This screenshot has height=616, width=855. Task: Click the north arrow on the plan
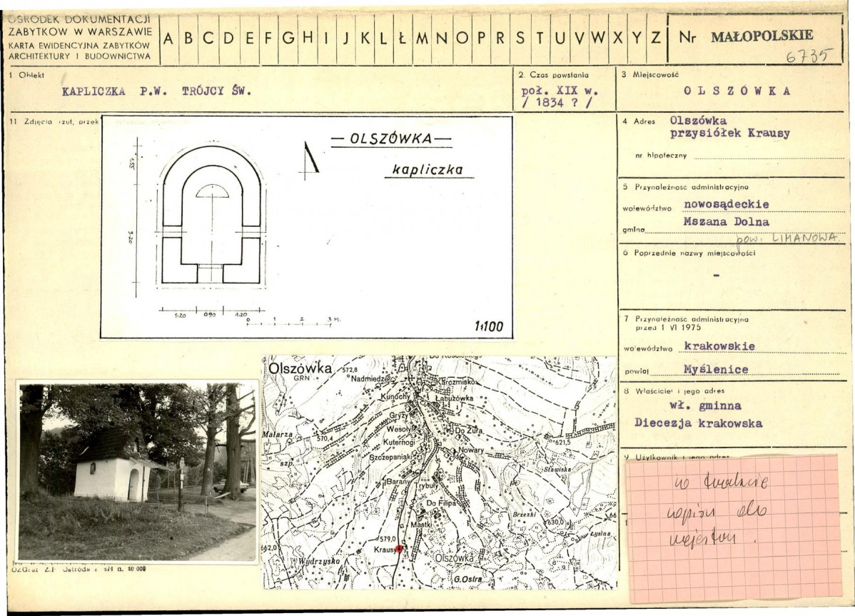309,160
